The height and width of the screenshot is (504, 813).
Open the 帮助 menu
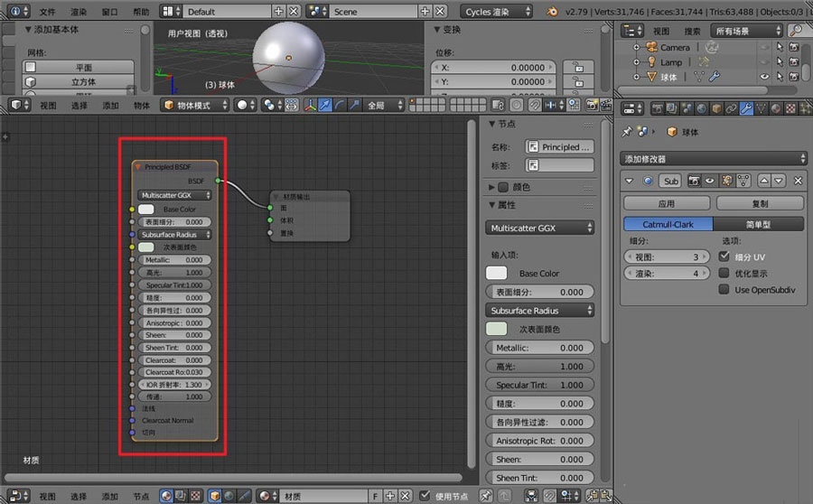(x=141, y=12)
